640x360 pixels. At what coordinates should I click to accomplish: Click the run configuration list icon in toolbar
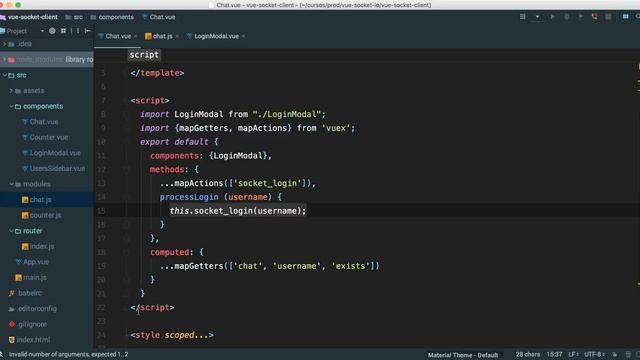522,17
